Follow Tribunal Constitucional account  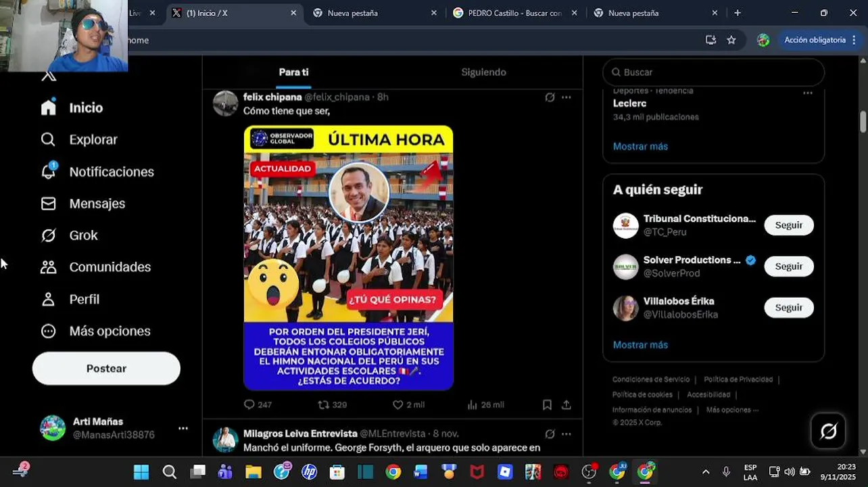tap(789, 225)
